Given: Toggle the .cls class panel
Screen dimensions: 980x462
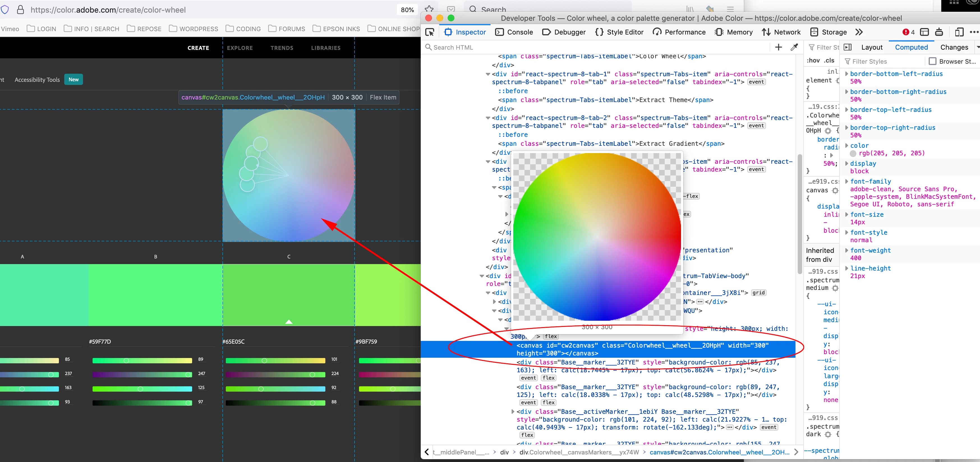Looking at the screenshot, I should coord(829,61).
